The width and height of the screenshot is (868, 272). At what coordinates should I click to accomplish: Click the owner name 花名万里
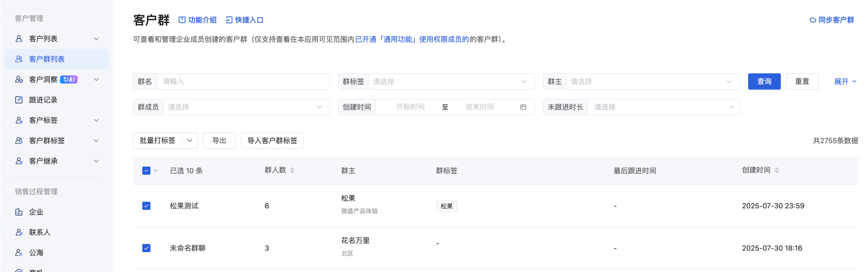(355, 240)
